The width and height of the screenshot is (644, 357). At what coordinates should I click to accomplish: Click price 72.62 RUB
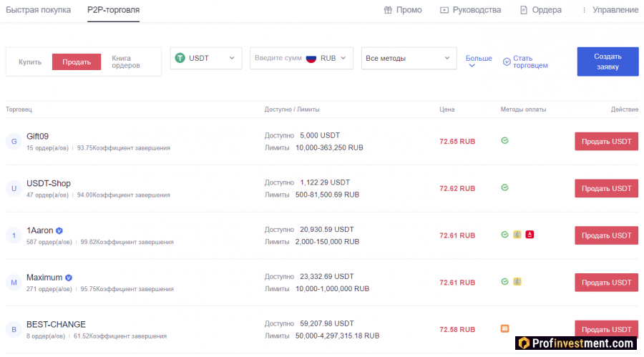457,188
